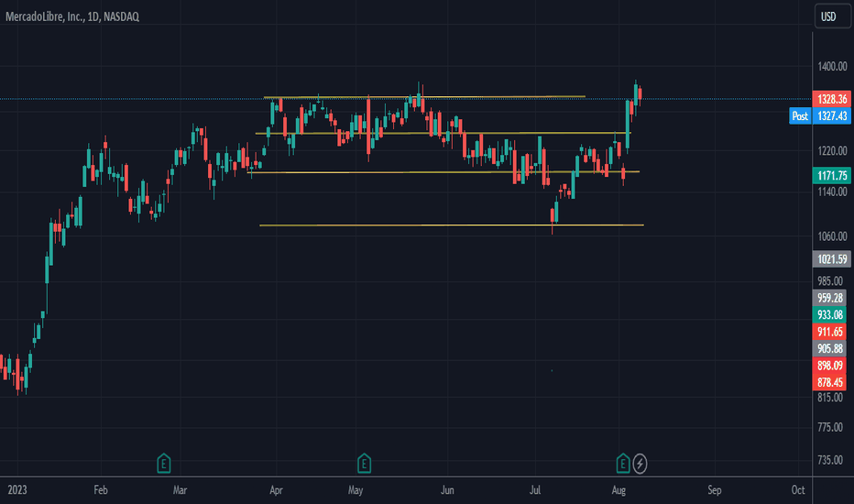Click the Jun label on time axis
854x504 pixels.
tap(447, 490)
